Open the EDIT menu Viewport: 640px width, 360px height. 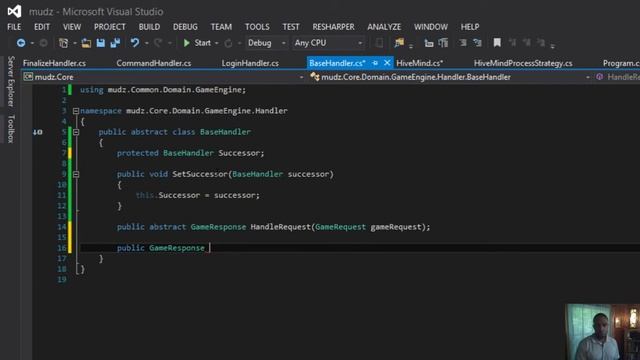pos(42,27)
